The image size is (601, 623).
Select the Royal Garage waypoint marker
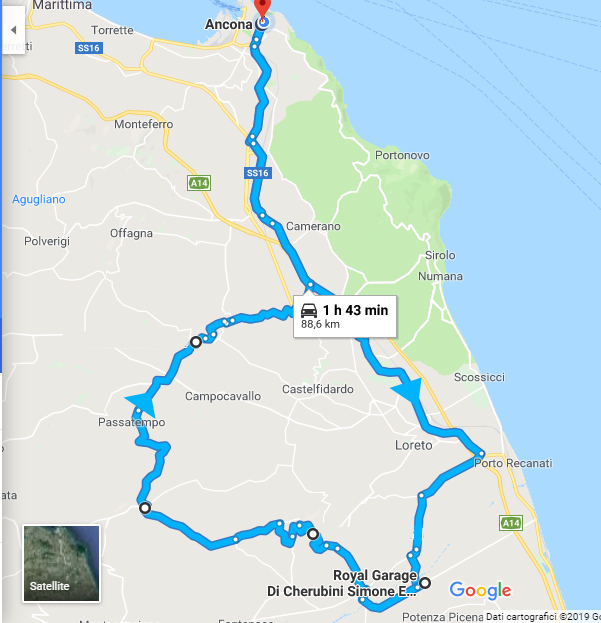[x=425, y=583]
